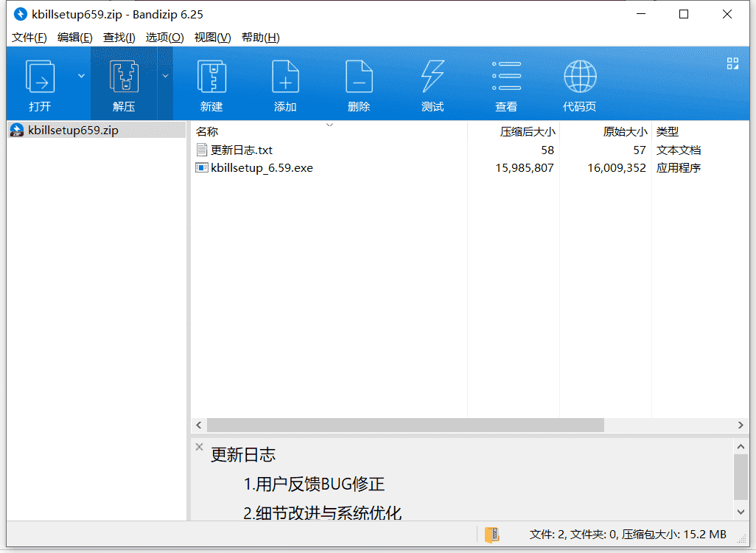
Task: Sort by the 名称 column header
Action: tap(329, 131)
